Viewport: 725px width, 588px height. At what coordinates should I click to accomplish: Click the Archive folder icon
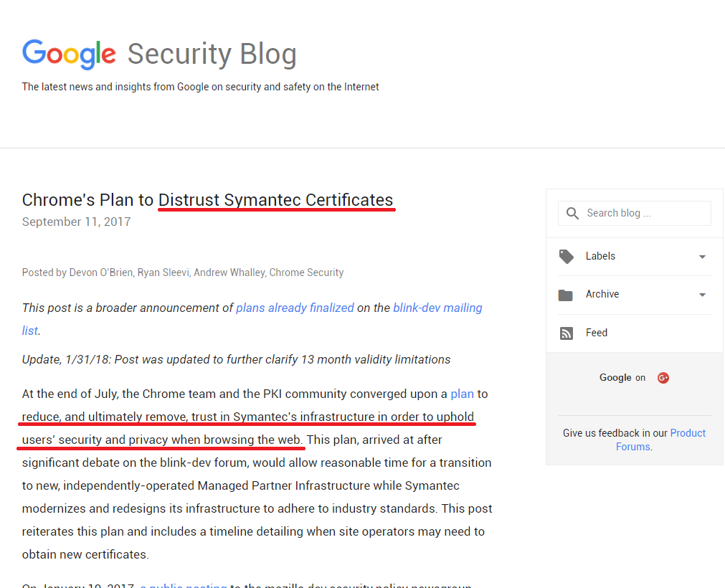pos(566,295)
